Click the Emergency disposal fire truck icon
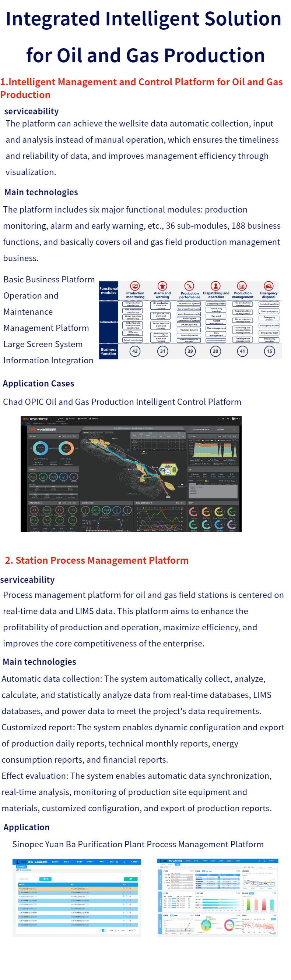291x980 pixels. point(269,286)
